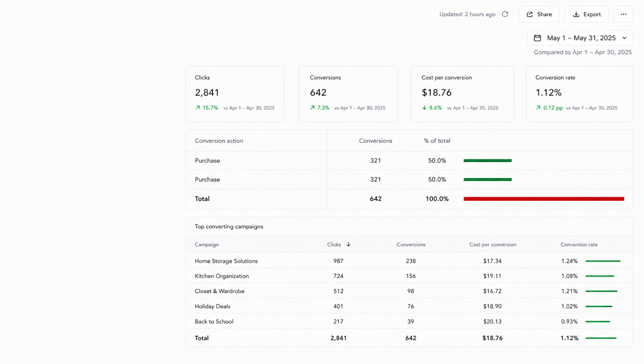
Task: Click the refresh icon beside Updated timestamp
Action: [505, 14]
